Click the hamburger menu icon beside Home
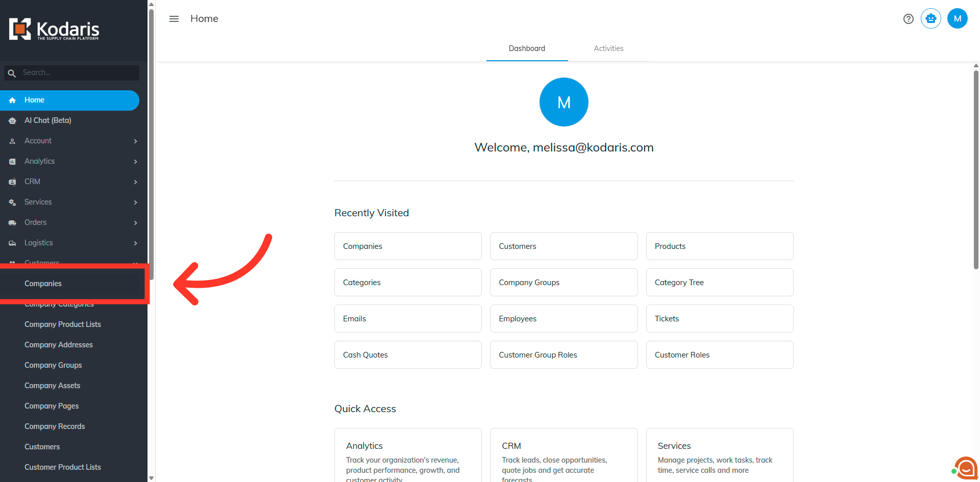The width and height of the screenshot is (980, 482). pyautogui.click(x=174, y=19)
